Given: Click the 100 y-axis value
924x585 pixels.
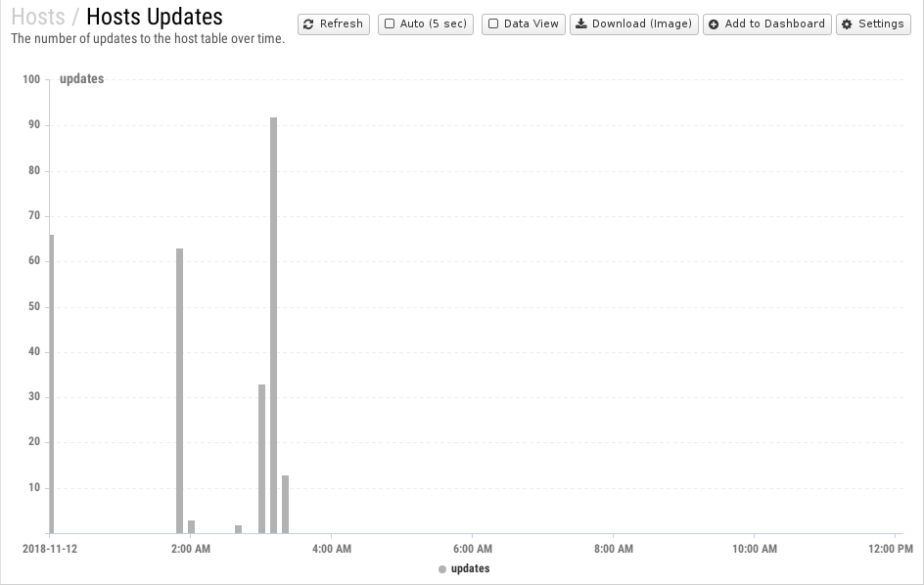Looking at the screenshot, I should coord(31,79).
